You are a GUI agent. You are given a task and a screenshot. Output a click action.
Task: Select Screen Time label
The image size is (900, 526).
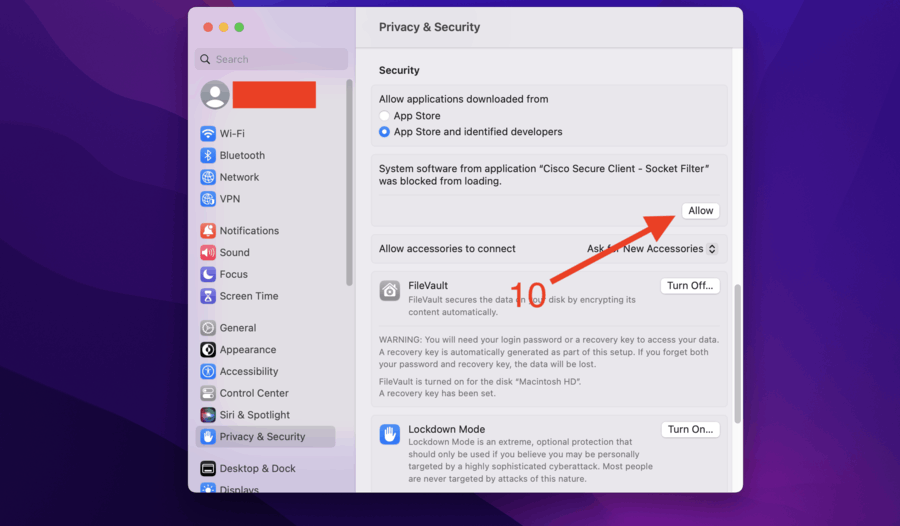tap(249, 296)
